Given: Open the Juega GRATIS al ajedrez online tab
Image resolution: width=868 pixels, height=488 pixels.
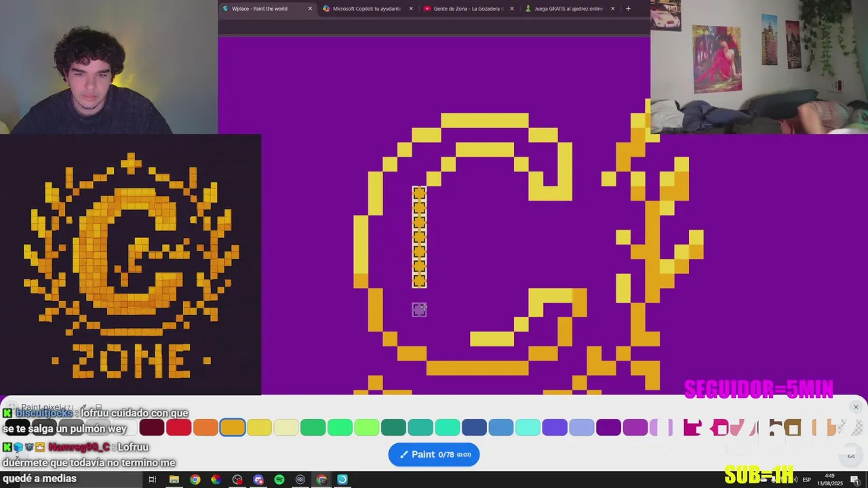Looking at the screenshot, I should point(568,9).
